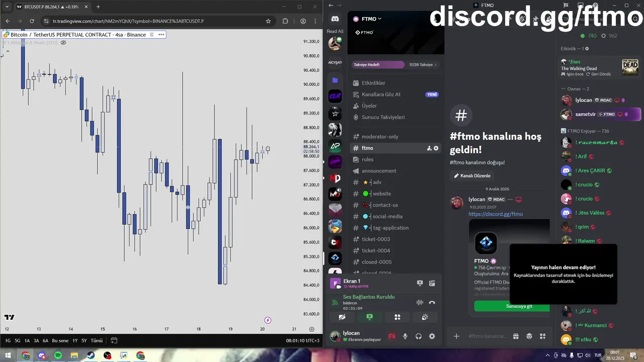This screenshot has width=644, height=362.
Task: Open Steam from the Windows taskbar
Action: (x=91, y=356)
